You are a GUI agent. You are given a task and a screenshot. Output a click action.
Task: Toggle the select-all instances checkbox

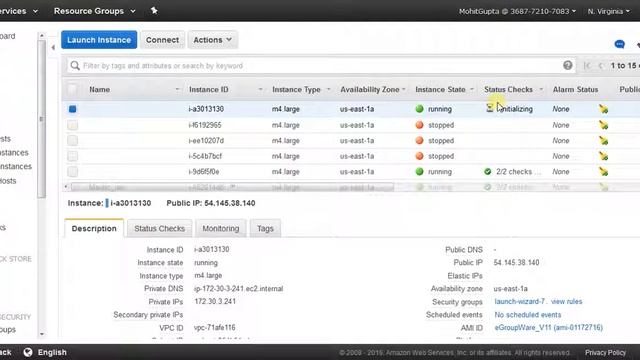[72, 89]
